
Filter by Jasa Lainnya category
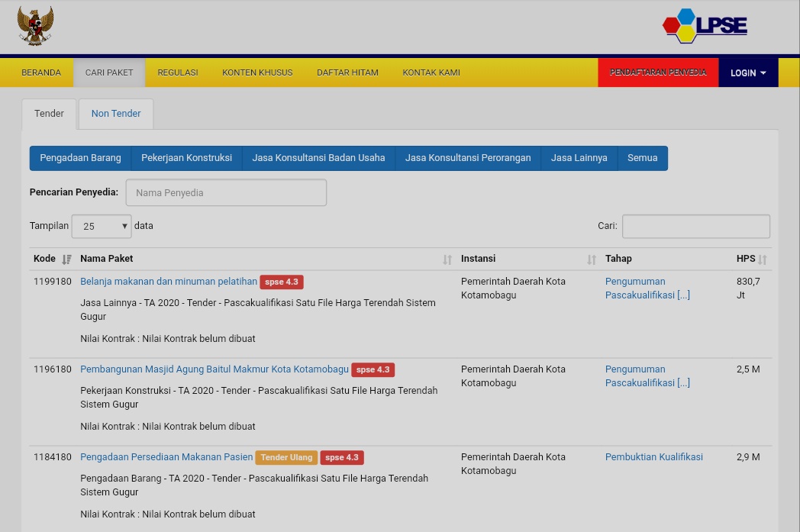pyautogui.click(x=579, y=158)
